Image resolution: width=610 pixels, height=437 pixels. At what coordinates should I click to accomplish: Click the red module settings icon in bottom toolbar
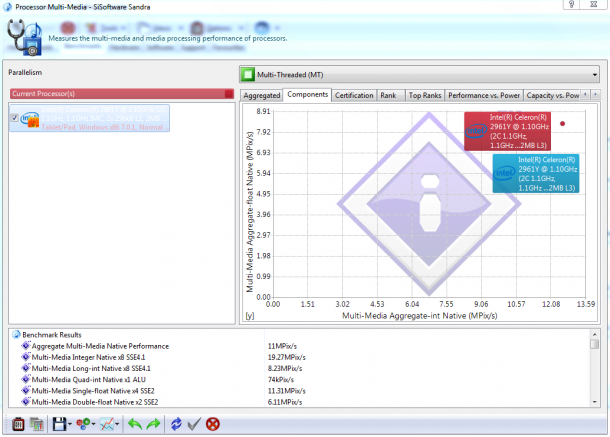pos(18,424)
